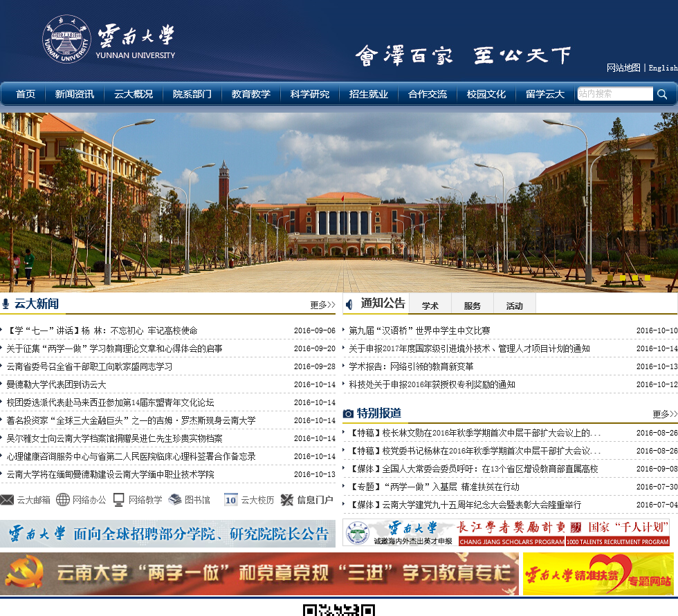
Task: Open news 【学"七一"讲话】杨林:不忘初心
Action: [102, 331]
